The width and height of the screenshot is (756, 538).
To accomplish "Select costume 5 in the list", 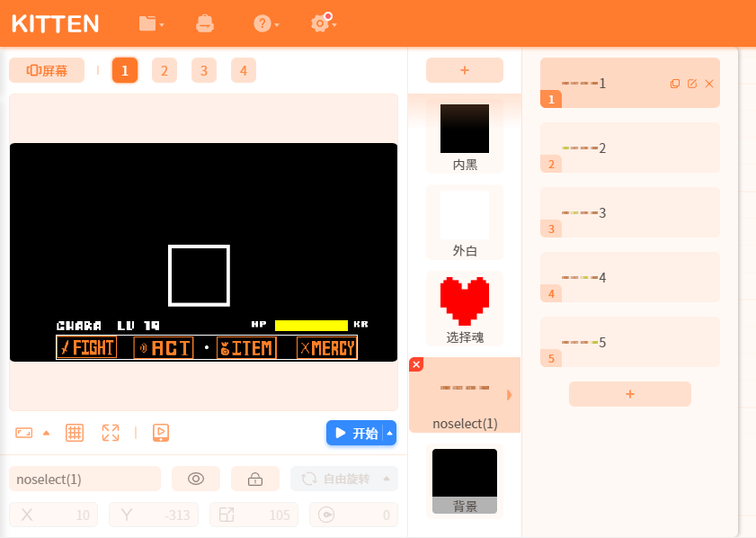I will (x=630, y=342).
